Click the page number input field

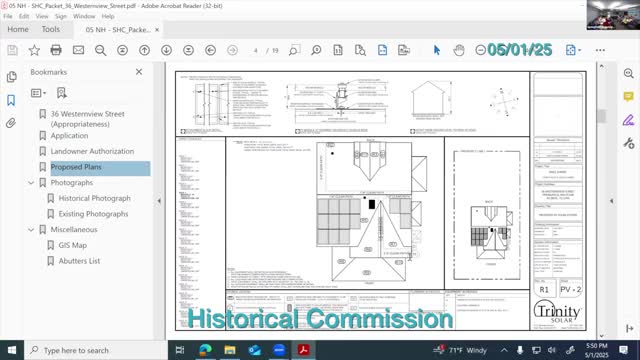[256, 51]
